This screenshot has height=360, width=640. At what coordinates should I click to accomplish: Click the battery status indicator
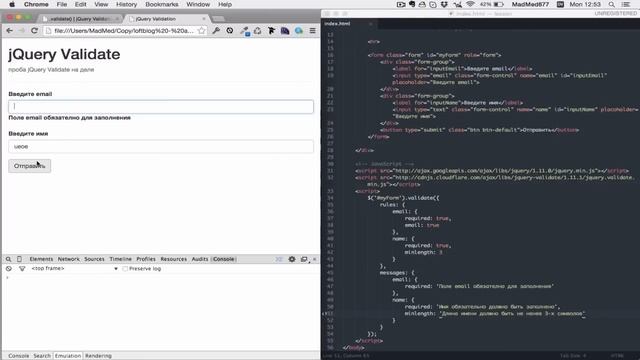pyautogui.click(x=491, y=4)
